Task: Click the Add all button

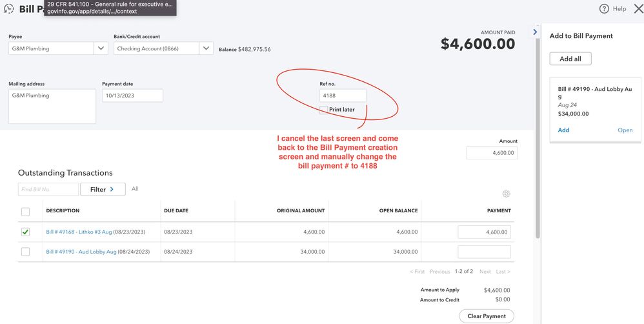Action: pyautogui.click(x=570, y=59)
